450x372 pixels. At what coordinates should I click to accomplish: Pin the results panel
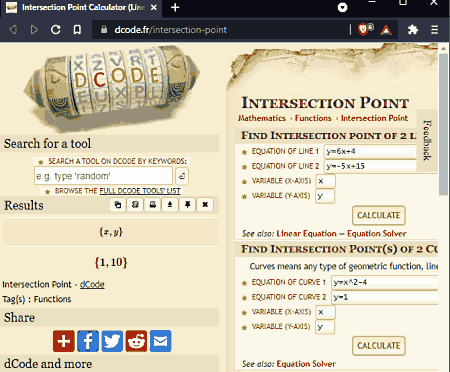[188, 205]
